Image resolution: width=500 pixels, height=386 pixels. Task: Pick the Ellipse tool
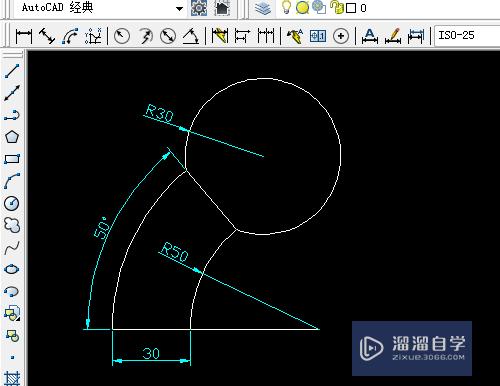[x=12, y=269]
